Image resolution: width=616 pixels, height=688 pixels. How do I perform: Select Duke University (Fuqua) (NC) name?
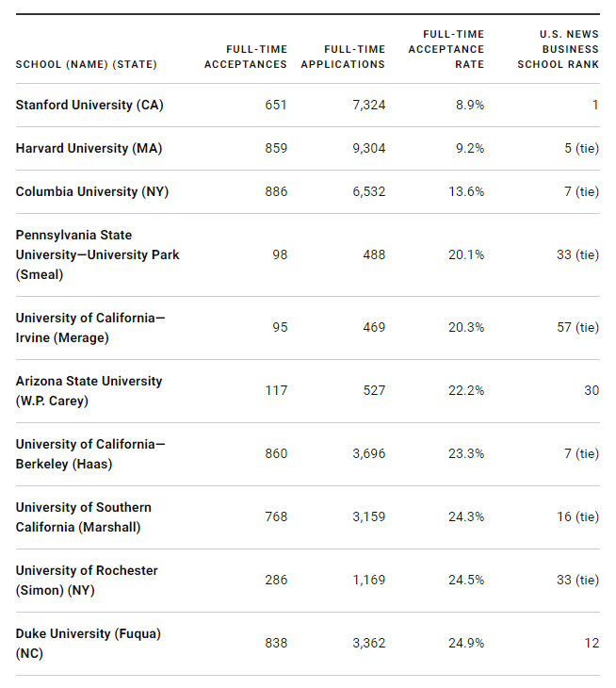[88, 643]
